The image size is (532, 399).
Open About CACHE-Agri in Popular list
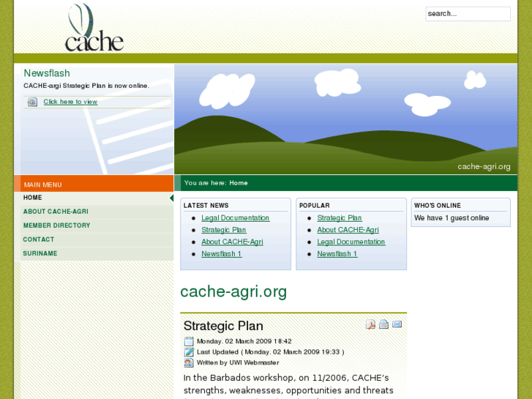click(x=348, y=230)
